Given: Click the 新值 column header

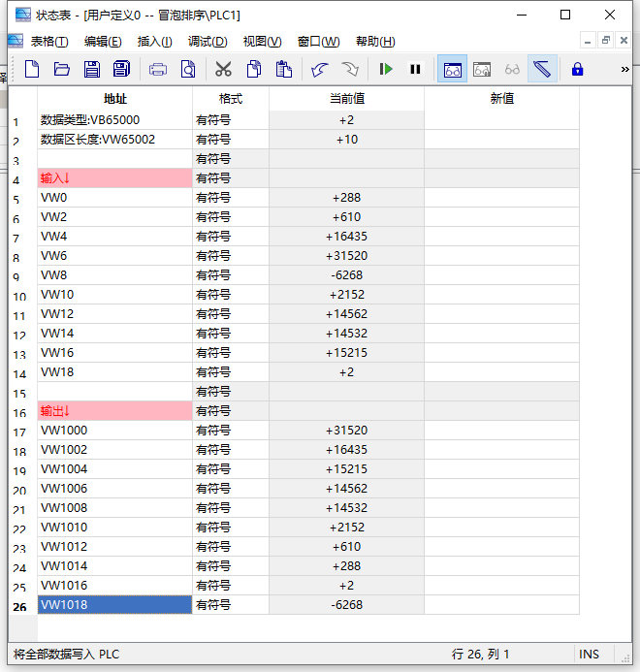Looking at the screenshot, I should pos(502,99).
